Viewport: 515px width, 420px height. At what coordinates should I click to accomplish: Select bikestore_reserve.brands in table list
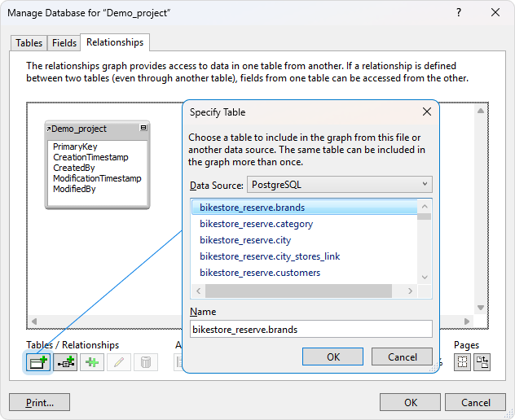304,208
